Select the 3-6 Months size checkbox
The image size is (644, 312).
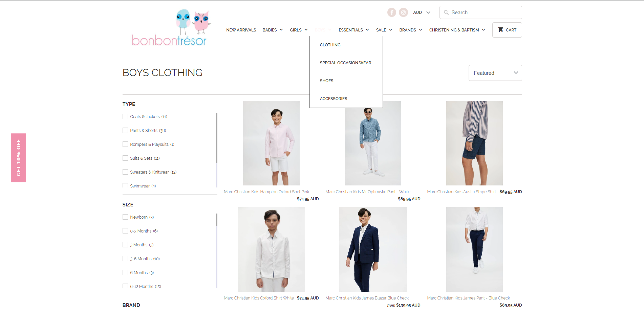(x=125, y=259)
